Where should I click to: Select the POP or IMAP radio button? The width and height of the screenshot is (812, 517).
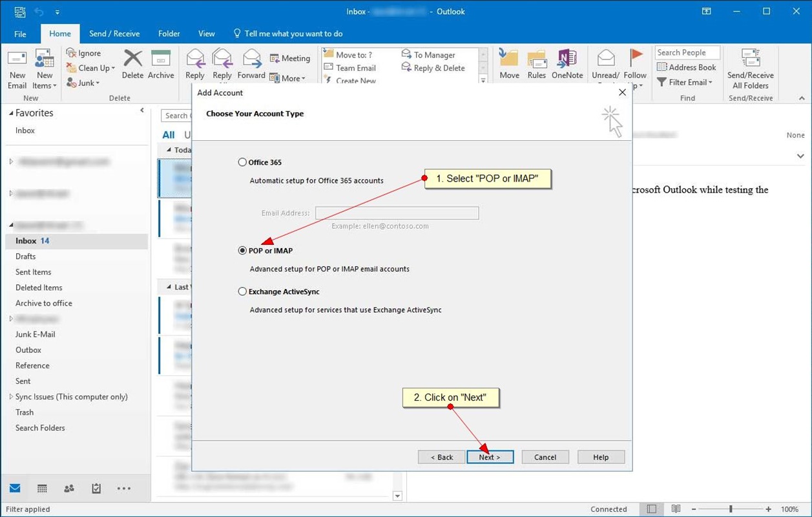[242, 250]
